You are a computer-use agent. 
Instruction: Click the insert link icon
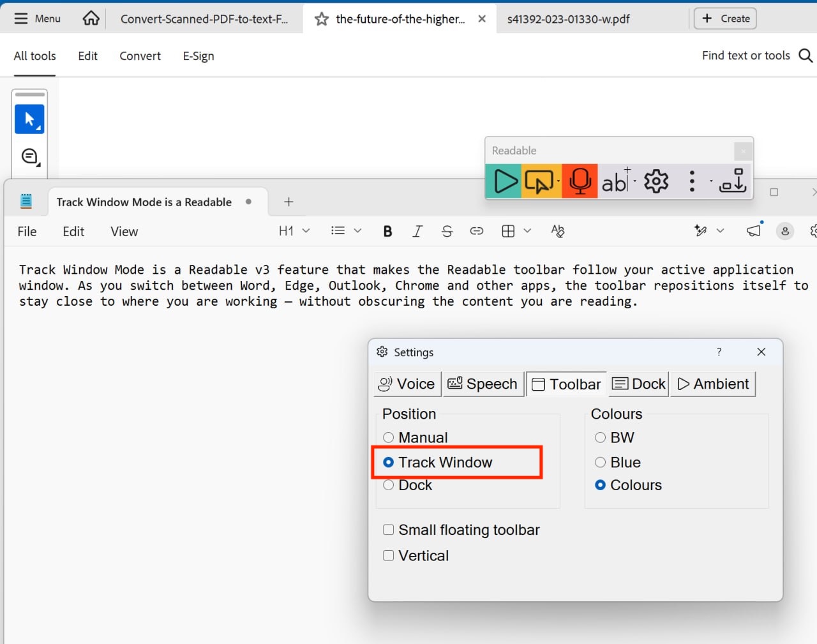(477, 231)
